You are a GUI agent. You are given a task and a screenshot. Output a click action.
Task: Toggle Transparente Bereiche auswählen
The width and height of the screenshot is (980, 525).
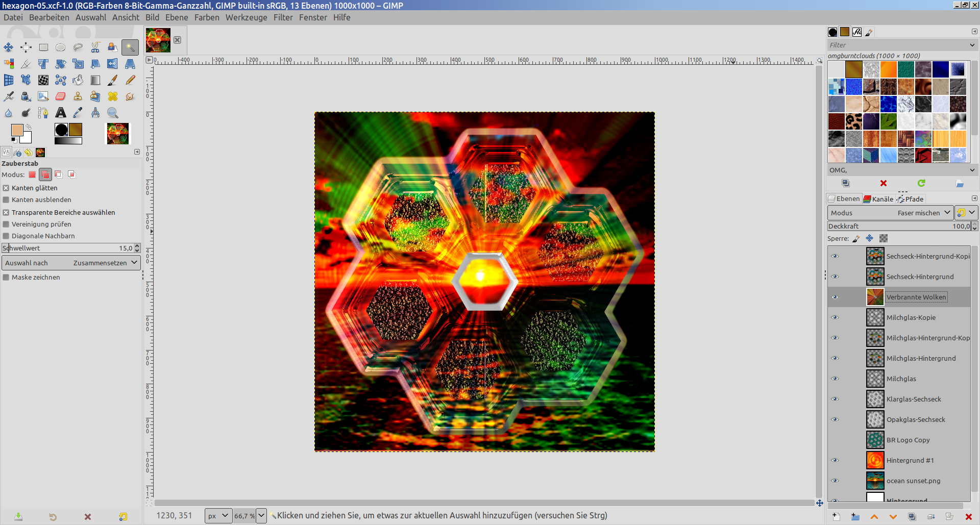pyautogui.click(x=6, y=213)
